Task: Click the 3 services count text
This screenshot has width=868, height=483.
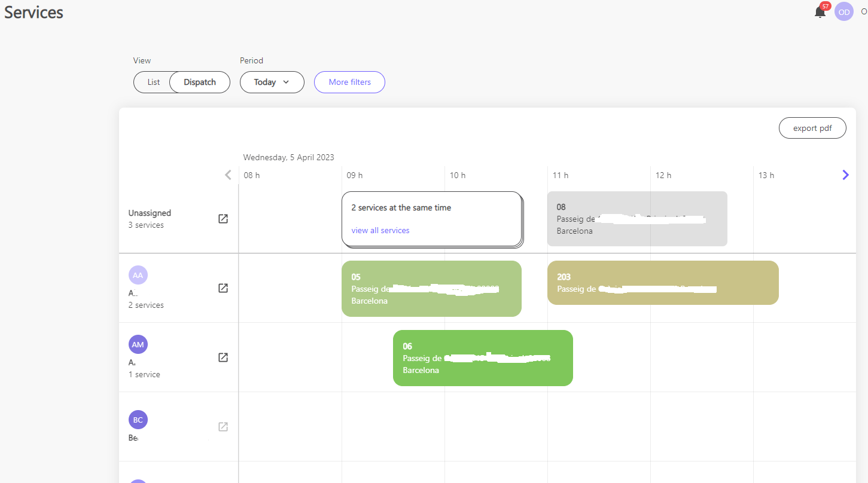Action: (146, 225)
